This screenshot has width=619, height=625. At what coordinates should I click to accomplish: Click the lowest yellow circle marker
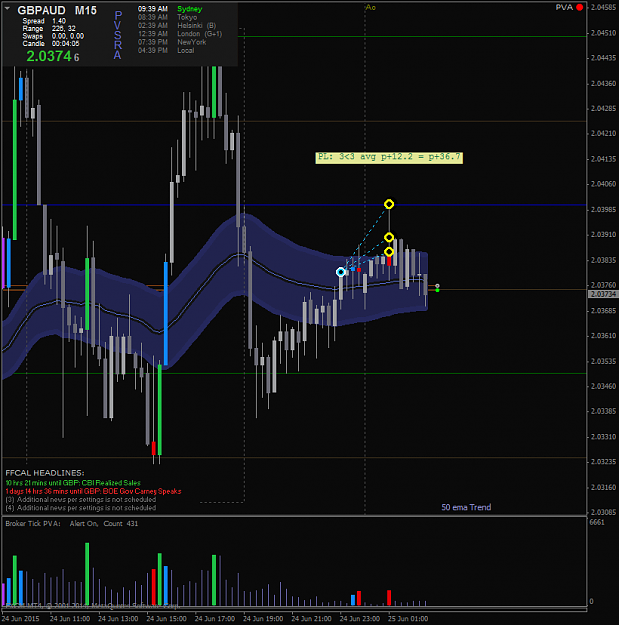(x=389, y=252)
